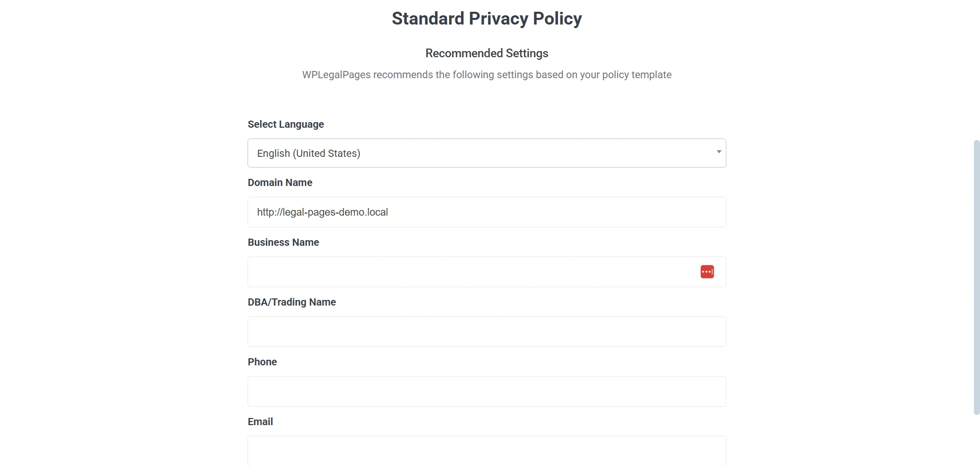980x466 pixels.
Task: Click the 'Email' field label
Action: coord(260,422)
